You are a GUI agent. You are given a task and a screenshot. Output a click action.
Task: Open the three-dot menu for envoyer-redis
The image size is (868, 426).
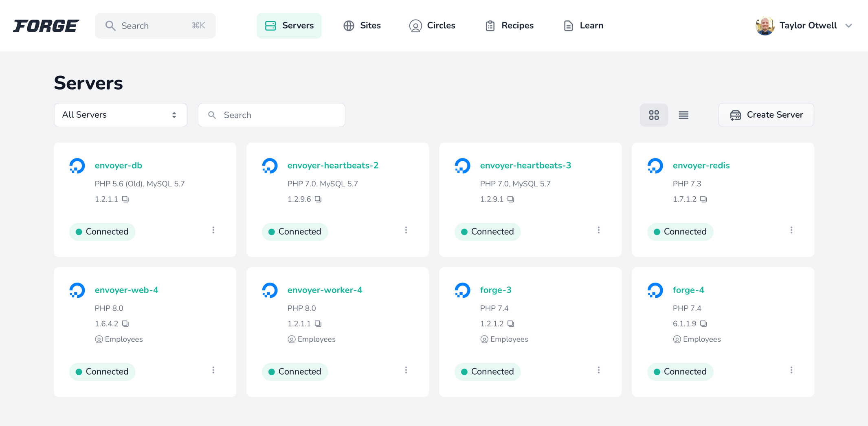click(x=791, y=230)
